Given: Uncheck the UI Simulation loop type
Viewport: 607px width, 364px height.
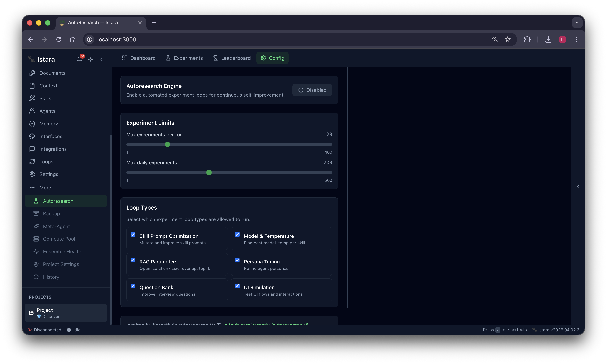Looking at the screenshot, I should point(237,286).
